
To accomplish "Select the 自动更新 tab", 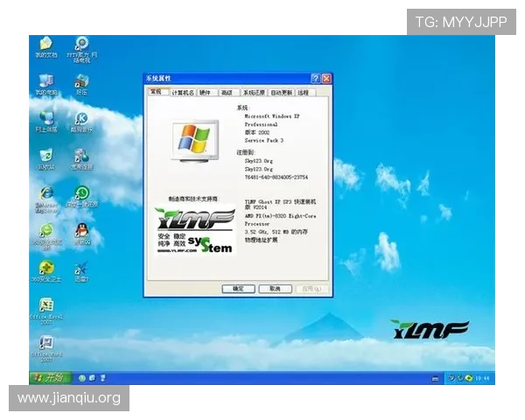I will [x=282, y=92].
